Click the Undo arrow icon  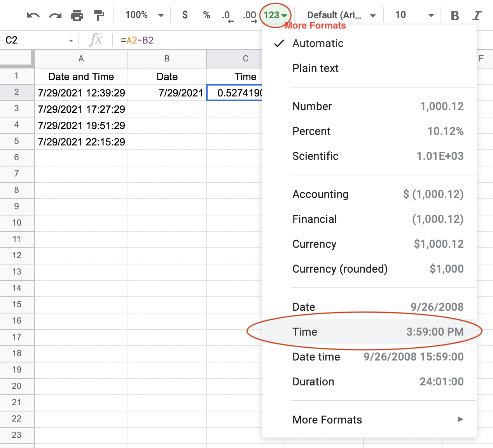tap(33, 16)
